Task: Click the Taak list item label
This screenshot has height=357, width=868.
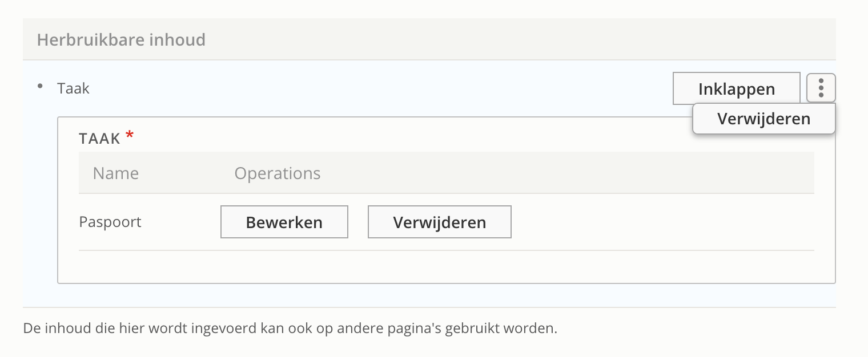Action: click(x=74, y=88)
